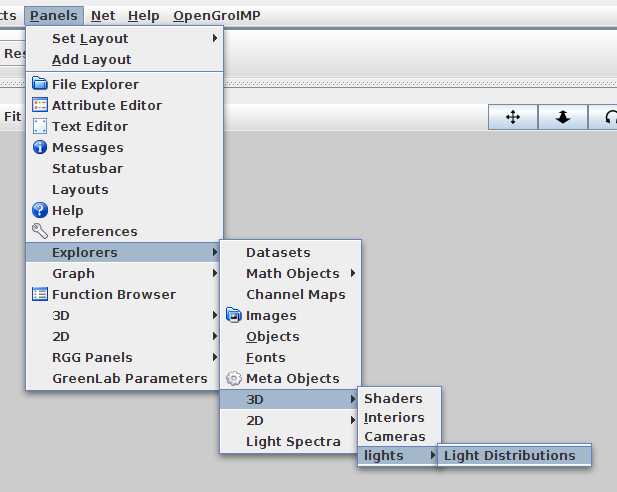
Task: Show the Messages panel
Action: coord(87,147)
